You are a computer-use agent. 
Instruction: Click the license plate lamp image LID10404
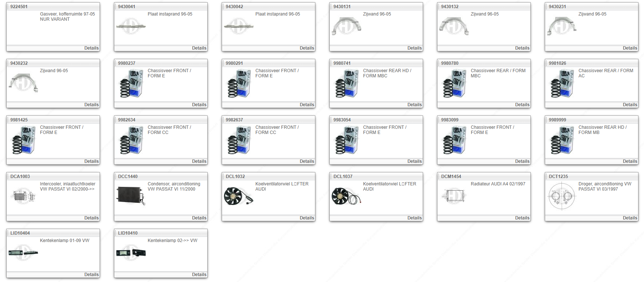click(23, 253)
